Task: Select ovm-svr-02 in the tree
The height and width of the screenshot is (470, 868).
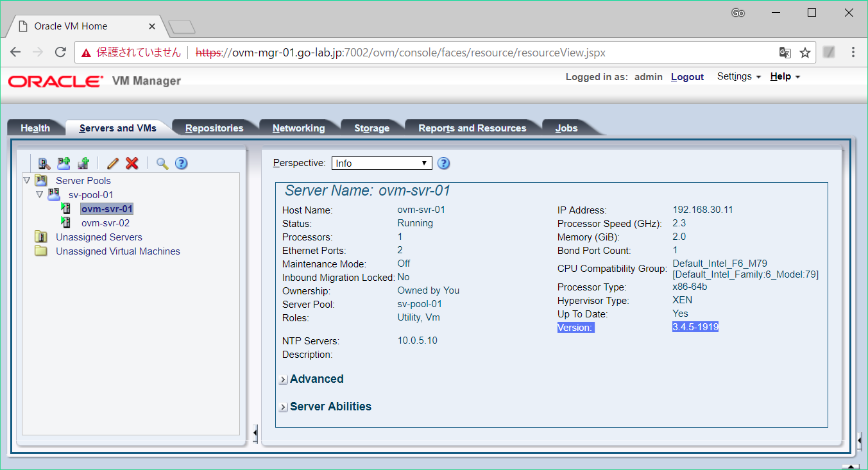Action: pyautogui.click(x=106, y=223)
